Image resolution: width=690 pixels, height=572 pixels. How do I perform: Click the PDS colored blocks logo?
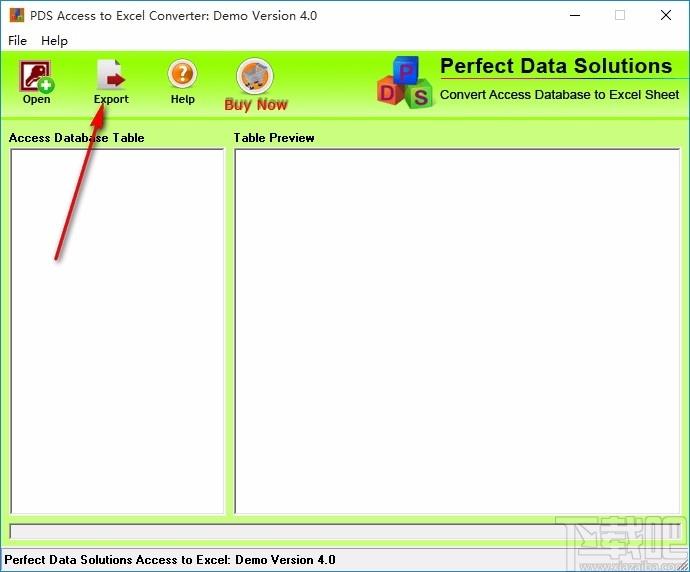pyautogui.click(x=404, y=82)
